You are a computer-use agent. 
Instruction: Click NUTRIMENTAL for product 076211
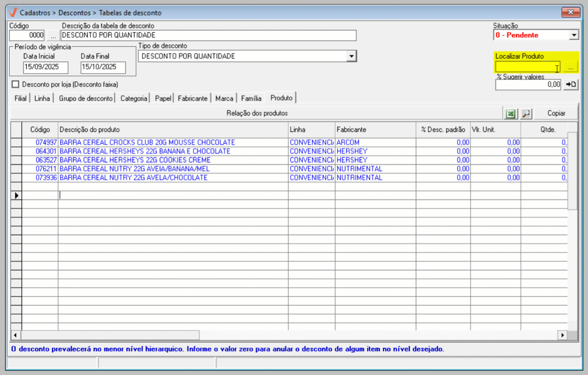(359, 169)
